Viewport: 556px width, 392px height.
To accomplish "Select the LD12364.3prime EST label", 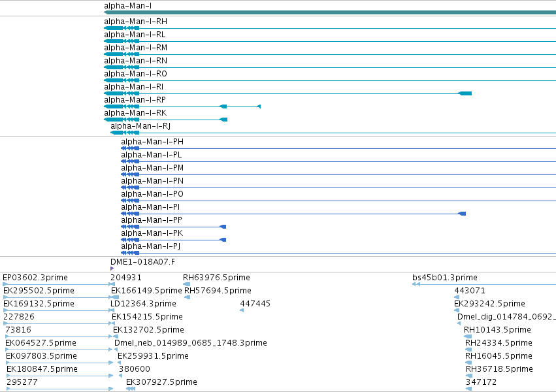I will point(143,304).
